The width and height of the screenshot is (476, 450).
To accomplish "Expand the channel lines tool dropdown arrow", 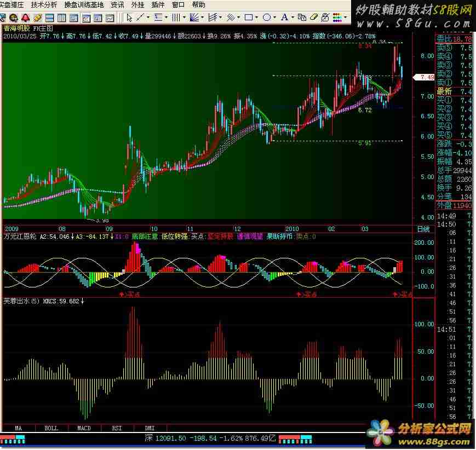I will coord(239,18).
